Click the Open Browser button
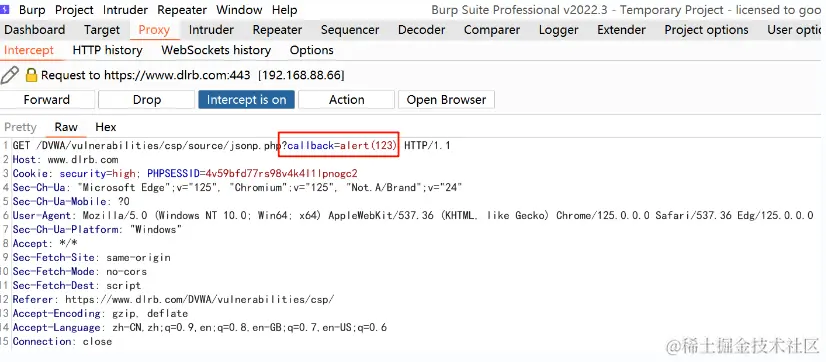The height and width of the screenshot is (362, 826). [446, 100]
